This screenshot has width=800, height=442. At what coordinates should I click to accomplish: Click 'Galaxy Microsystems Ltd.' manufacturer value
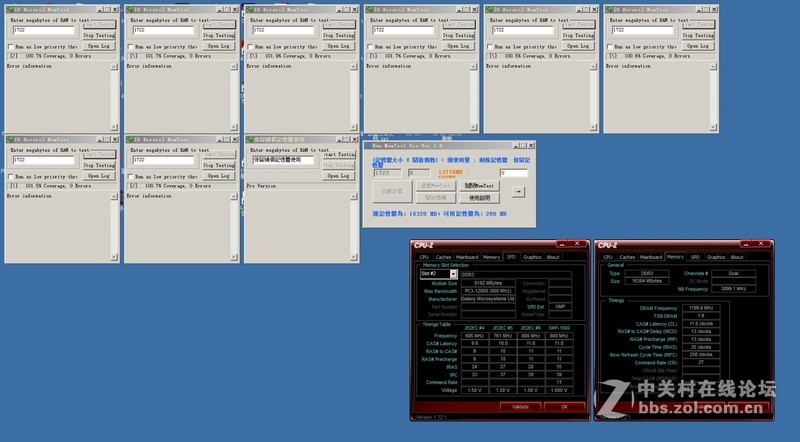tap(488, 299)
